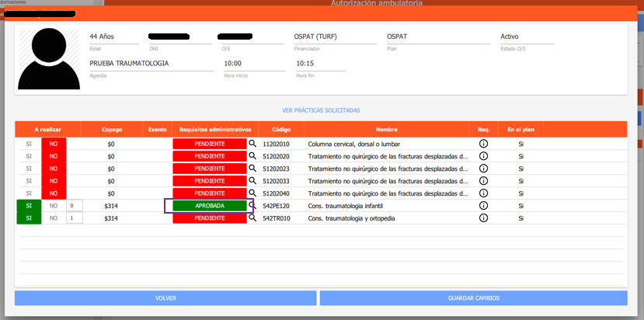The image size is (644, 320).
Task: Click PENDIENTE status for code 542TR010
Action: coord(210,218)
